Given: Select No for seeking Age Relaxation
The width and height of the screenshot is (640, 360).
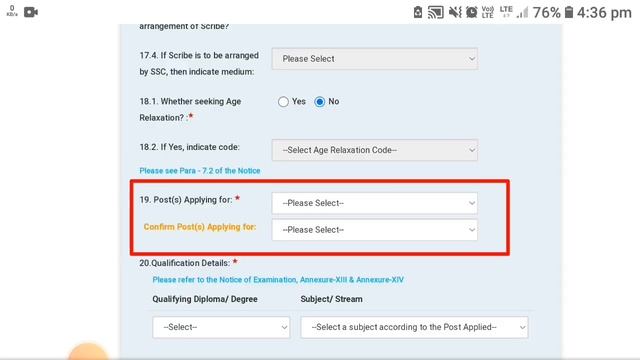Looking at the screenshot, I should pos(320,102).
